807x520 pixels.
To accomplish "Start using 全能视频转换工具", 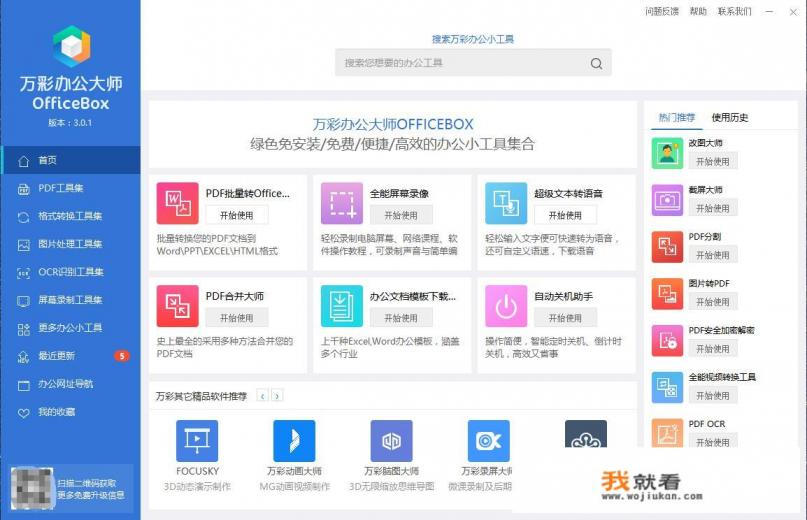I will click(x=713, y=395).
